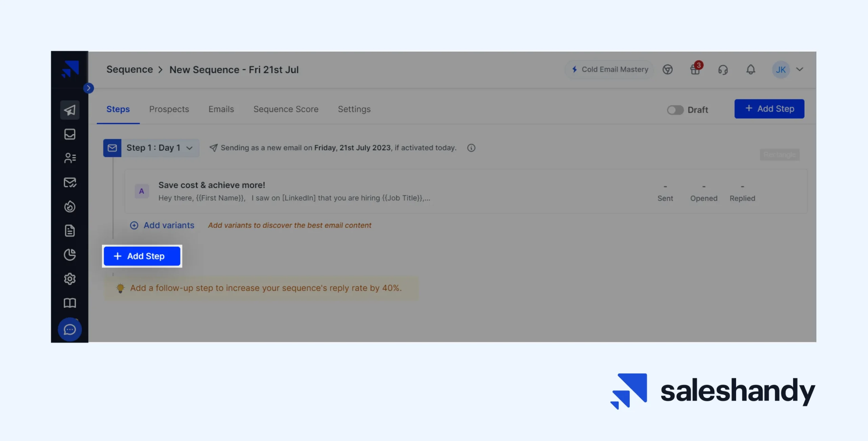This screenshot has width=868, height=441.
Task: Click the JK user avatar
Action: (781, 69)
